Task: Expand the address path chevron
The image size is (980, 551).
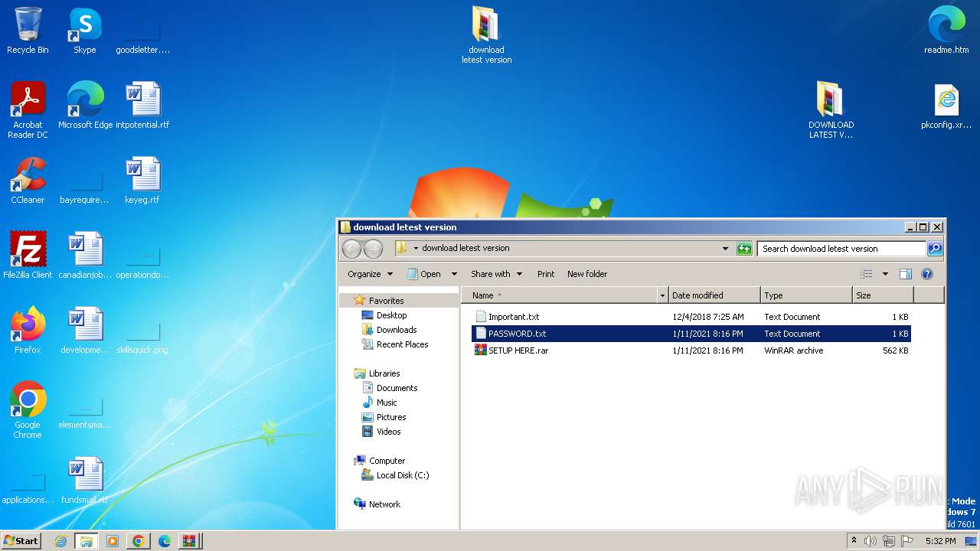Action: coord(416,249)
